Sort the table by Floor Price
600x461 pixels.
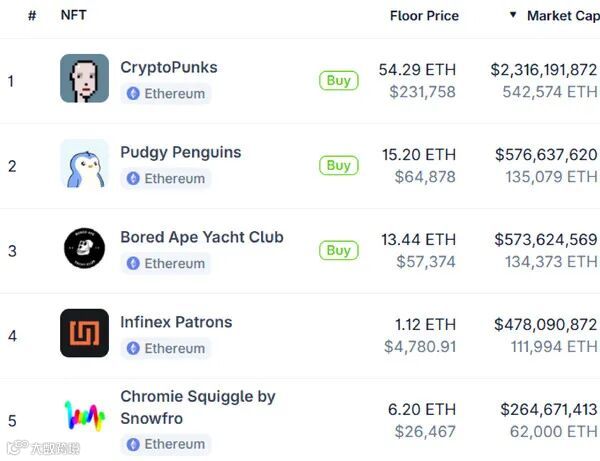(x=424, y=16)
